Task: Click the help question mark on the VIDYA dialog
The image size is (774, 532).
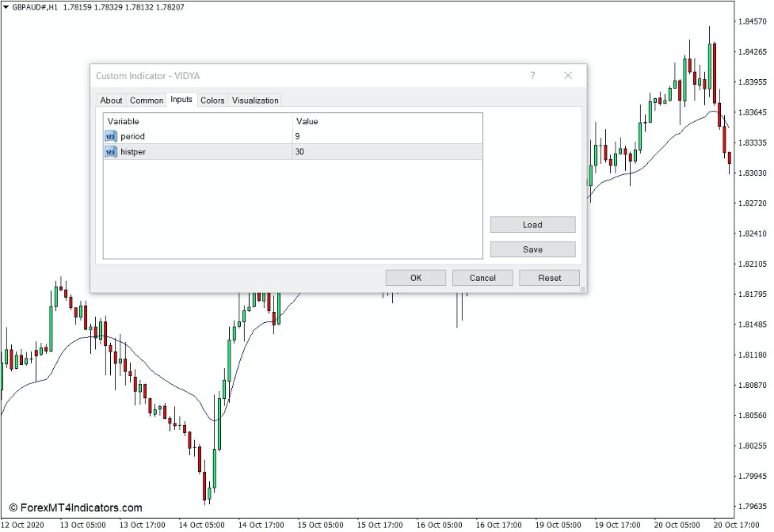Action: point(532,75)
